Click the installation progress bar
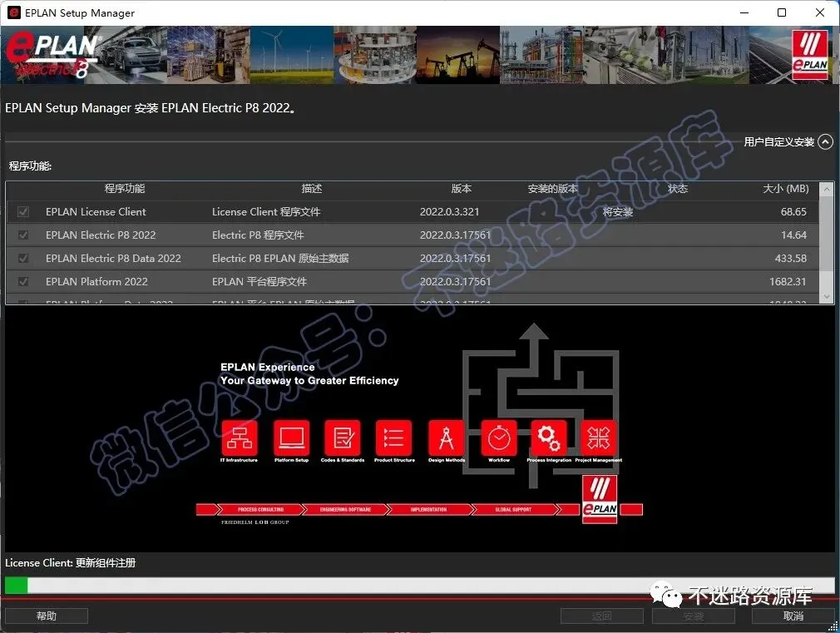The height and width of the screenshot is (633, 840). [x=420, y=586]
